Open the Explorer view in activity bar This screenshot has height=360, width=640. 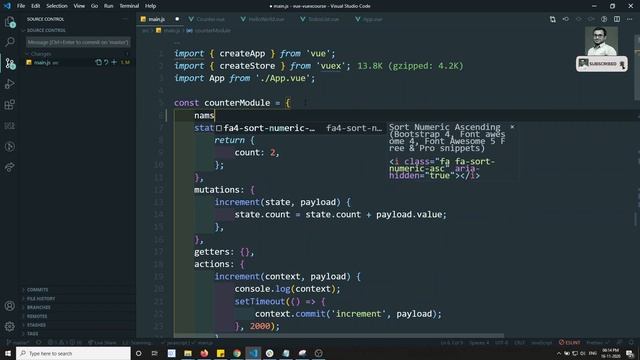(x=10, y=22)
